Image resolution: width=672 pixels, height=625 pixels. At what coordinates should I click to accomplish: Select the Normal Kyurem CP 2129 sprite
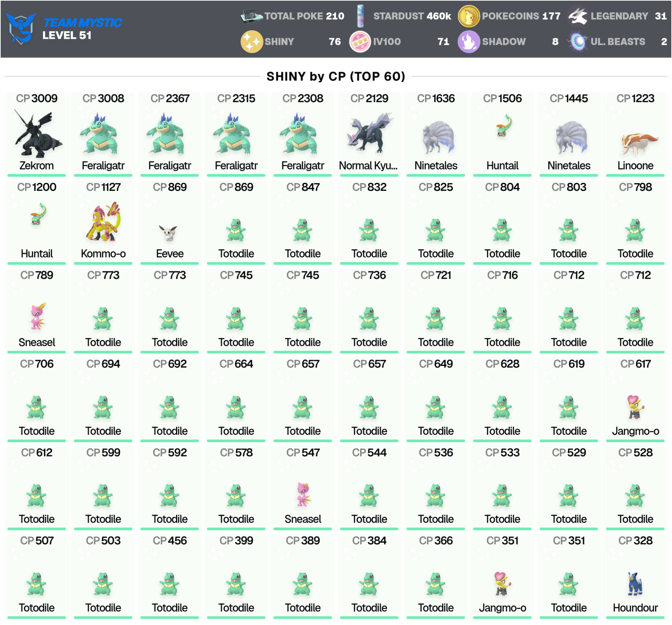coord(370,132)
